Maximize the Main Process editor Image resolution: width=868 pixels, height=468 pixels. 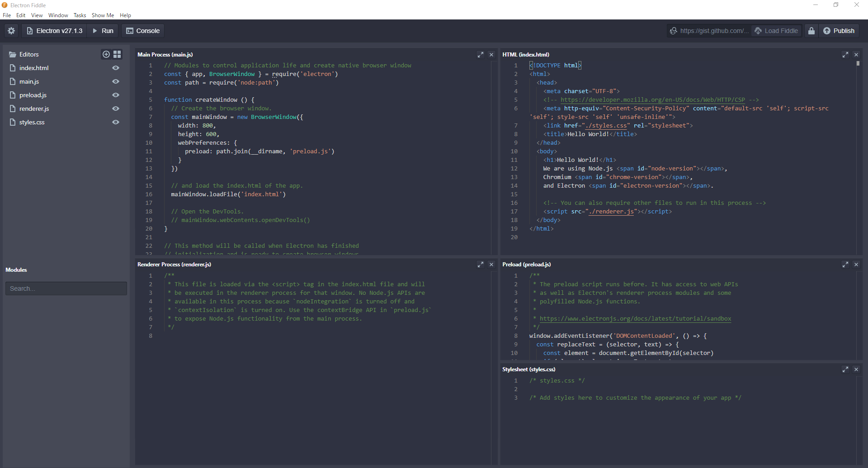point(480,54)
